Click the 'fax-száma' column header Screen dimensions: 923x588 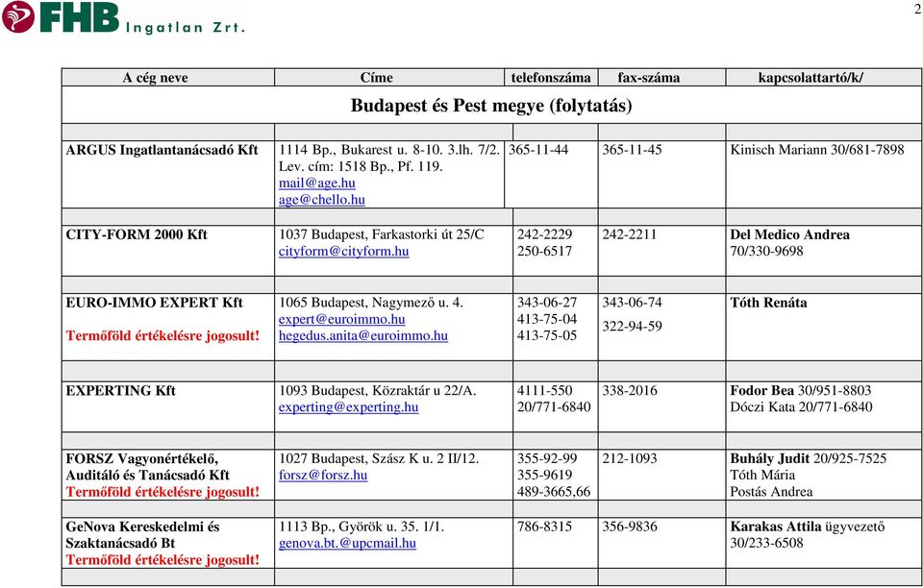pos(649,78)
